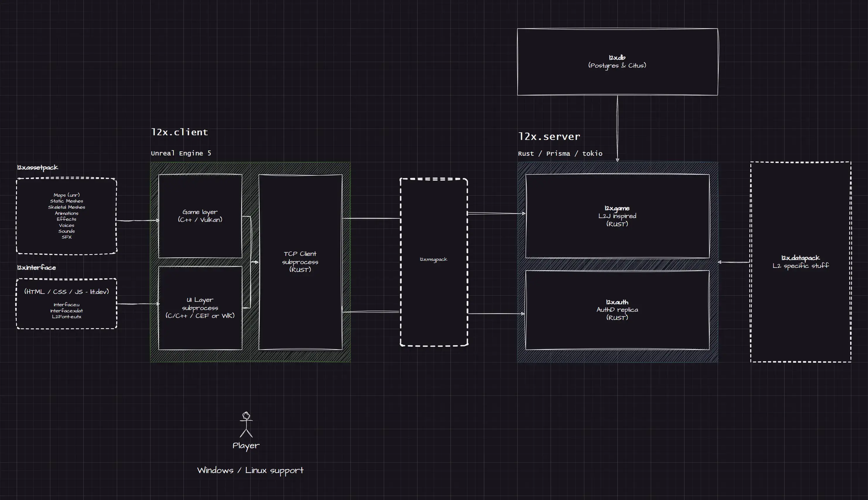Select the "Rust / Prisma / tokio" subtitle
This screenshot has width=868, height=500.
(x=560, y=153)
